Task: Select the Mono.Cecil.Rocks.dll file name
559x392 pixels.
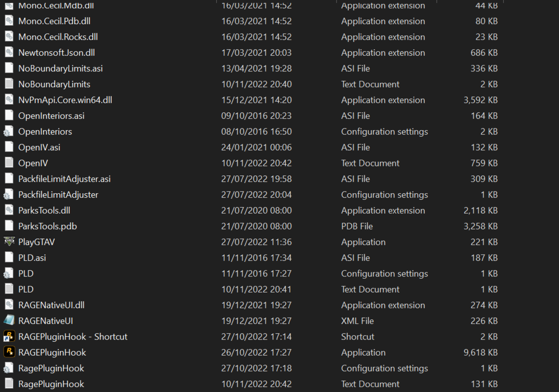Action: pos(58,37)
